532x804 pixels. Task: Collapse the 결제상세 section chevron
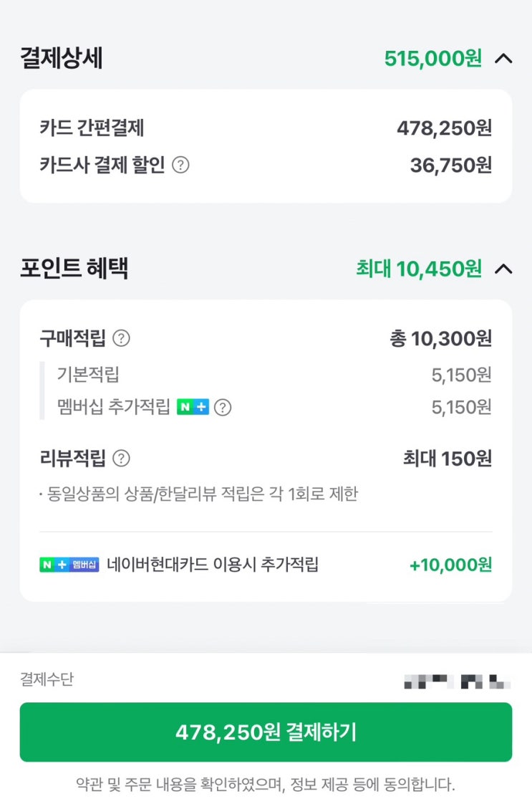tap(503, 59)
